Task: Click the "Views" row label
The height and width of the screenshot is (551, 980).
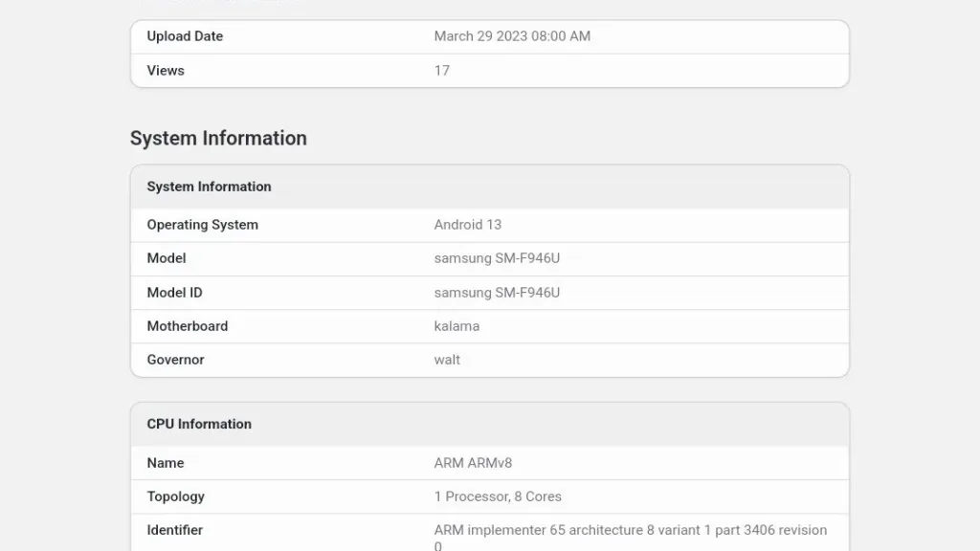Action: 166,71
